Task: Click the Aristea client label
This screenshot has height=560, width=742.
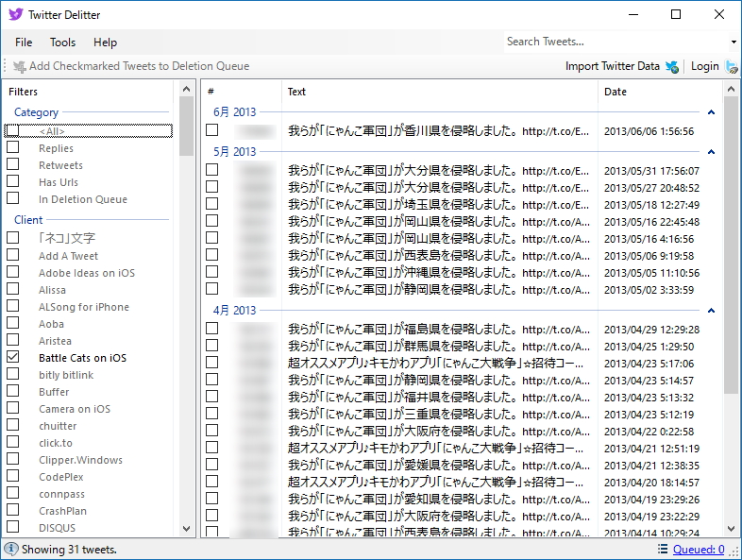Action: (55, 341)
